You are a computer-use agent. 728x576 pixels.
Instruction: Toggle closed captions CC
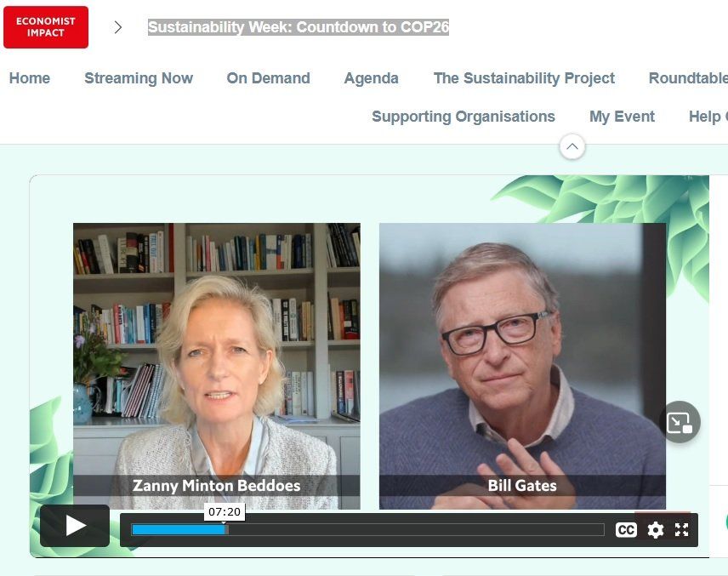click(x=626, y=529)
